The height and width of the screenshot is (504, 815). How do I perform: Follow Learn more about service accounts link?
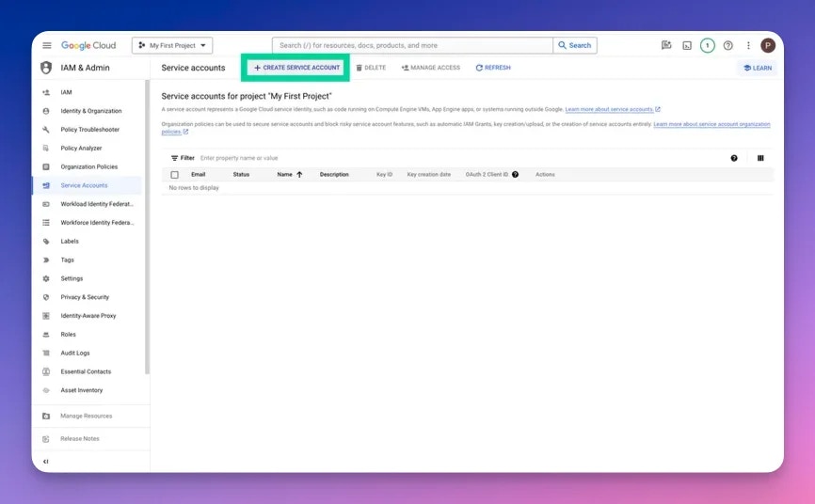[x=609, y=109]
